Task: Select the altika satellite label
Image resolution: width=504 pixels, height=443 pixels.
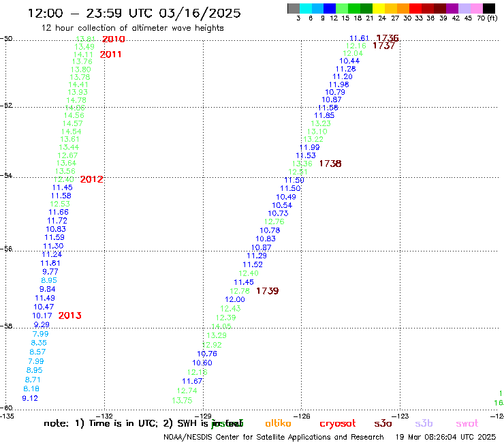Action: (x=278, y=423)
